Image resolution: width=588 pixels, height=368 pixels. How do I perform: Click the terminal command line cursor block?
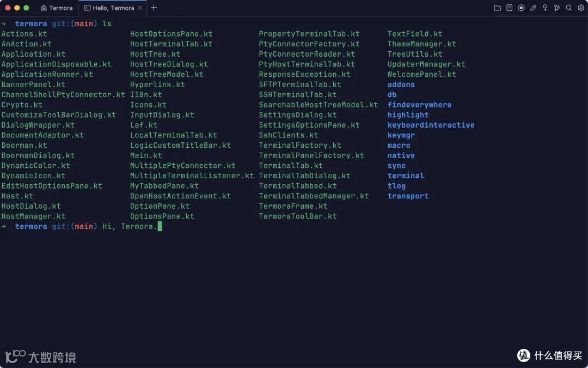pos(160,226)
